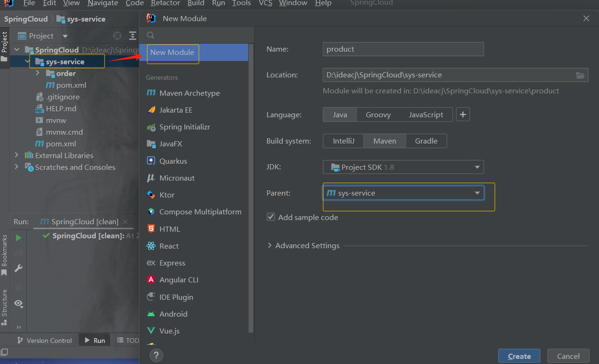The image size is (599, 364).
Task: Add another language with plus button
Action: [x=463, y=114]
